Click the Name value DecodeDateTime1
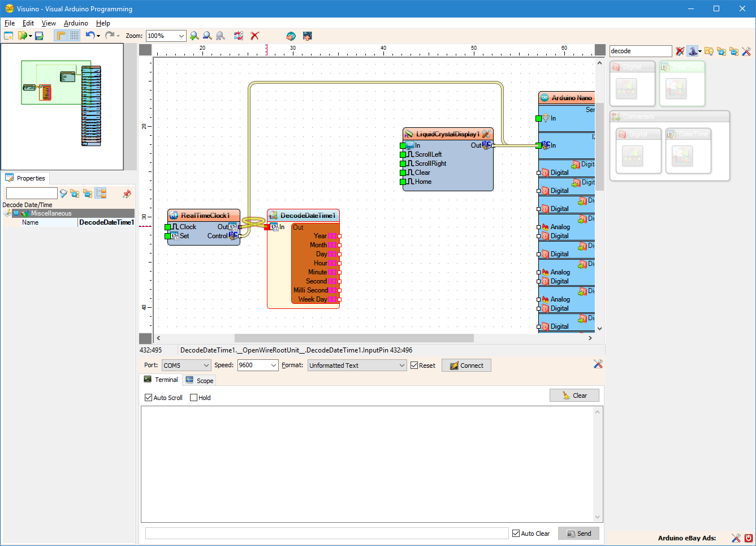This screenshot has height=546, width=756. click(x=106, y=222)
